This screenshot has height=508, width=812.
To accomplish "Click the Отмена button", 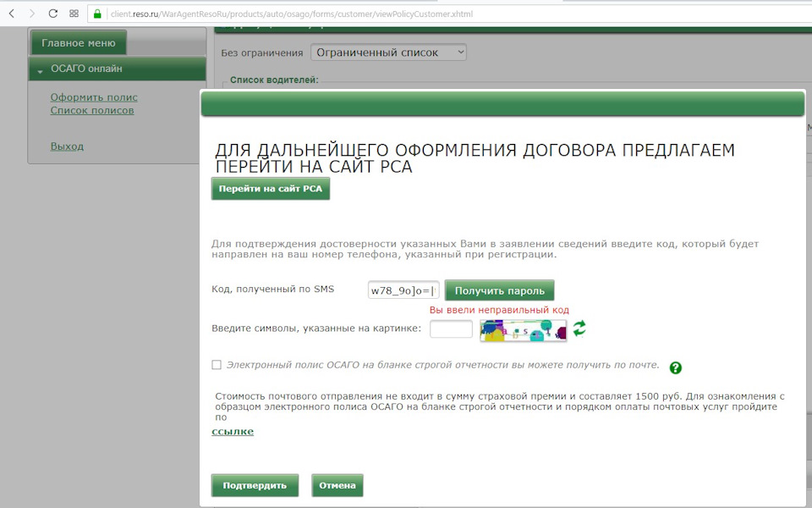I will tap(337, 486).
